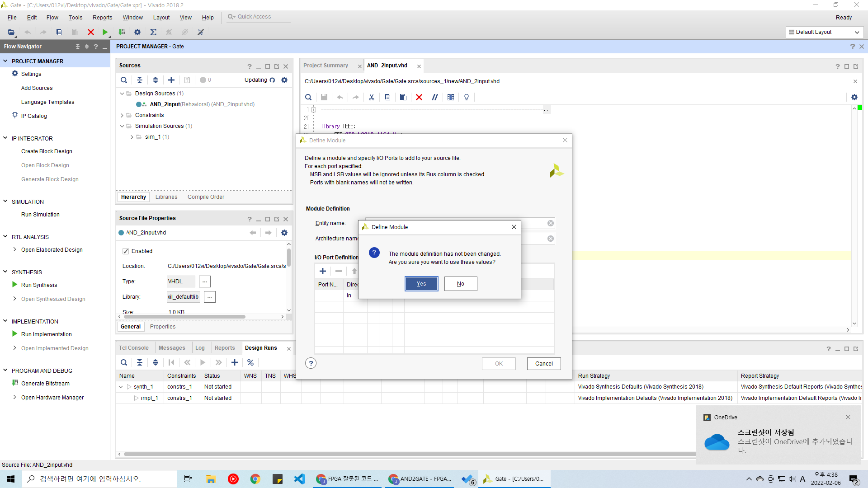Open the Default Layout dropdown

(824, 32)
